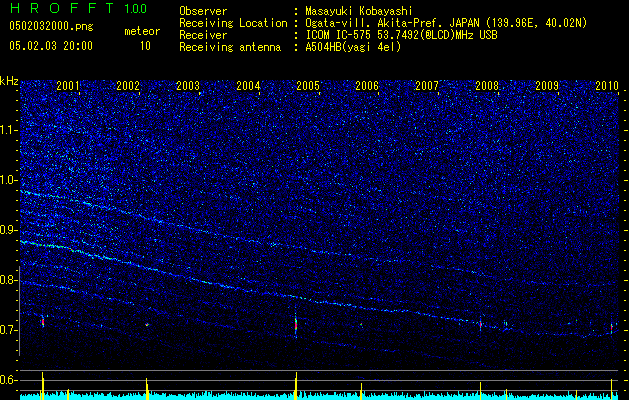Image resolution: width=629 pixels, height=400 pixels.
Task: Click the 1.1 frequency axis label
Action: tap(9, 130)
